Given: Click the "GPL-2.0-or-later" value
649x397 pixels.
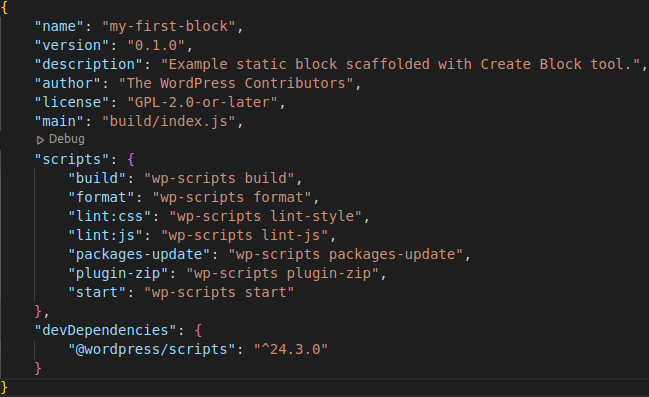Looking at the screenshot, I should pos(203,103).
